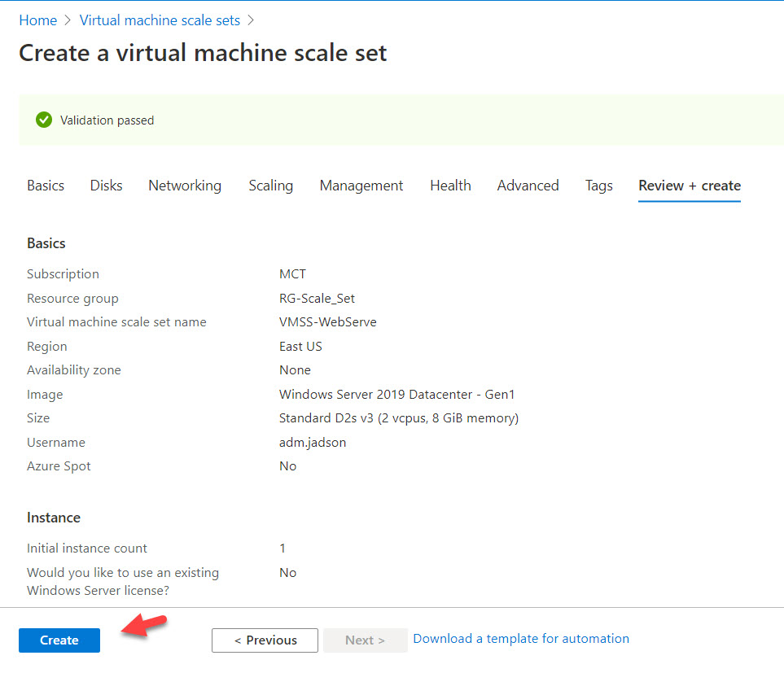The height and width of the screenshot is (673, 784).
Task: Go to the Scaling tab
Action: coord(270,186)
